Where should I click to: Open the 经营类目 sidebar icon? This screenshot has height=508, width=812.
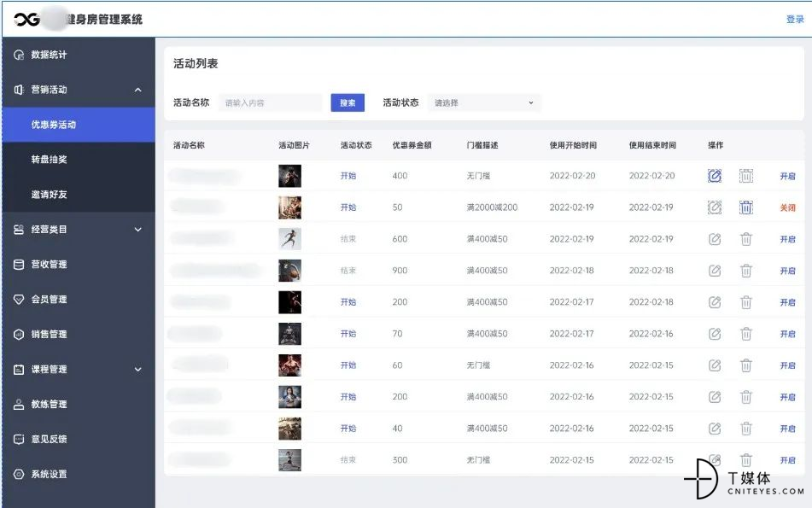tap(19, 230)
